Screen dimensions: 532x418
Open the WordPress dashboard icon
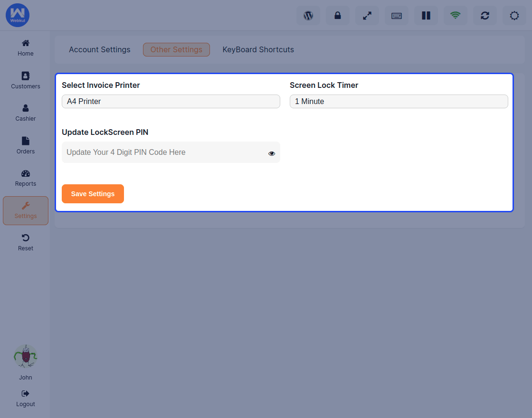click(x=308, y=16)
